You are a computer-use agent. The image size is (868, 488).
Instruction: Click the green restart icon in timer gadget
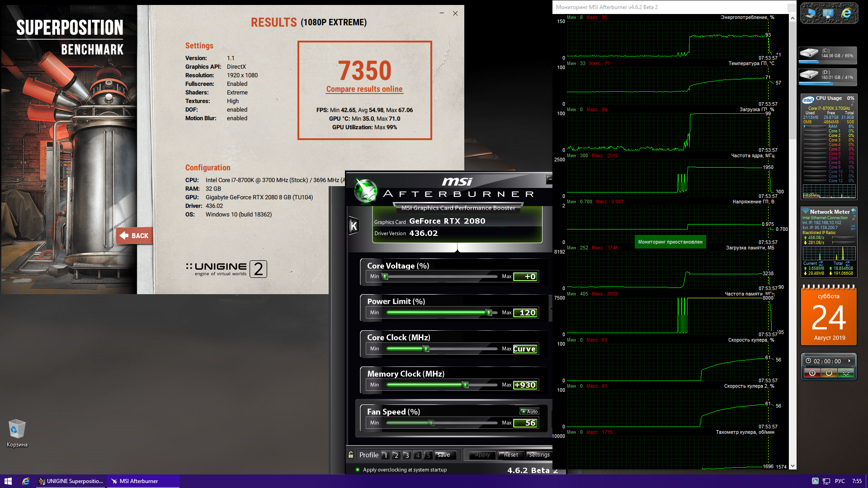(x=845, y=373)
